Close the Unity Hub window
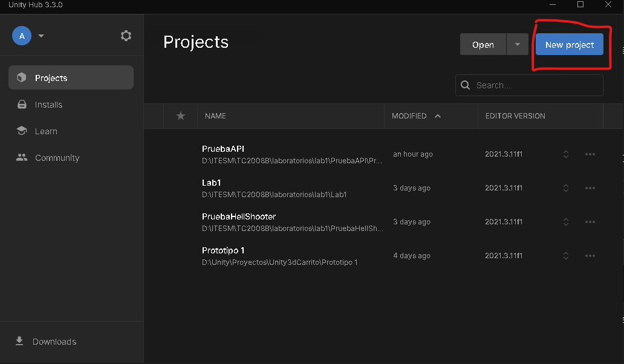The width and height of the screenshot is (624, 364). coord(608,5)
